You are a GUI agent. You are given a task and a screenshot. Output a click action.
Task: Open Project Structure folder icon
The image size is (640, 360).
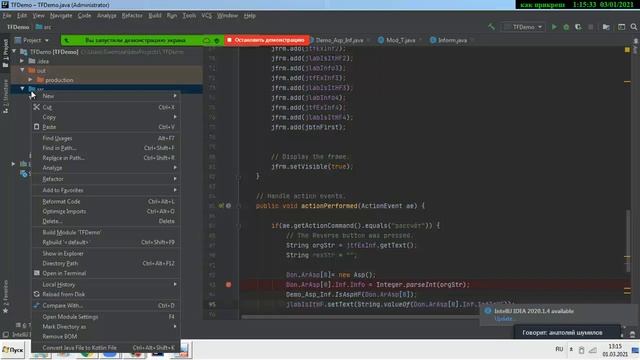pos(606,27)
